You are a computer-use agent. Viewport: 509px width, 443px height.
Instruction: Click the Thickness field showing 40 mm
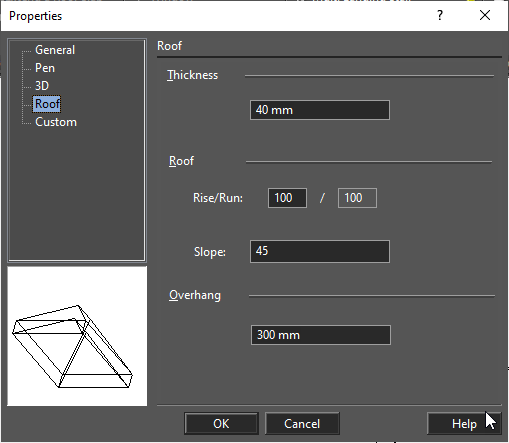click(320, 110)
